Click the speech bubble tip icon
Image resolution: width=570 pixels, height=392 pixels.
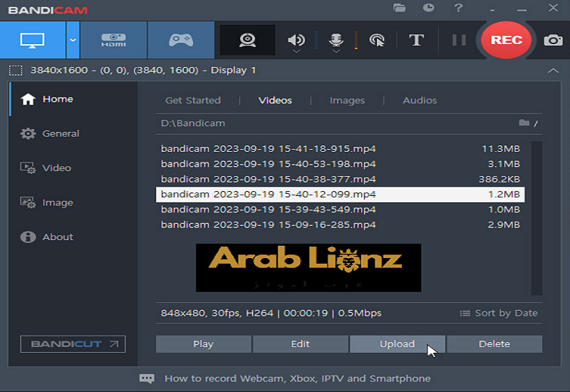[x=147, y=378]
